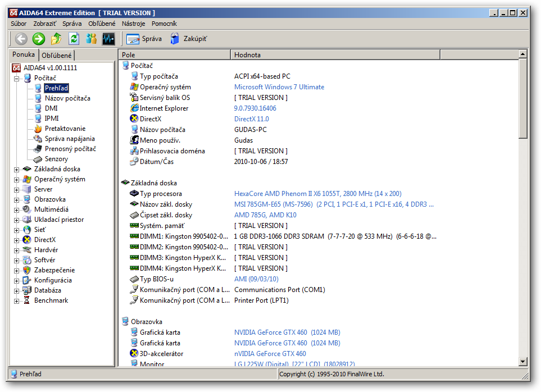Open the Obľúbené menu
This screenshot has width=541, height=392.
click(x=102, y=24)
